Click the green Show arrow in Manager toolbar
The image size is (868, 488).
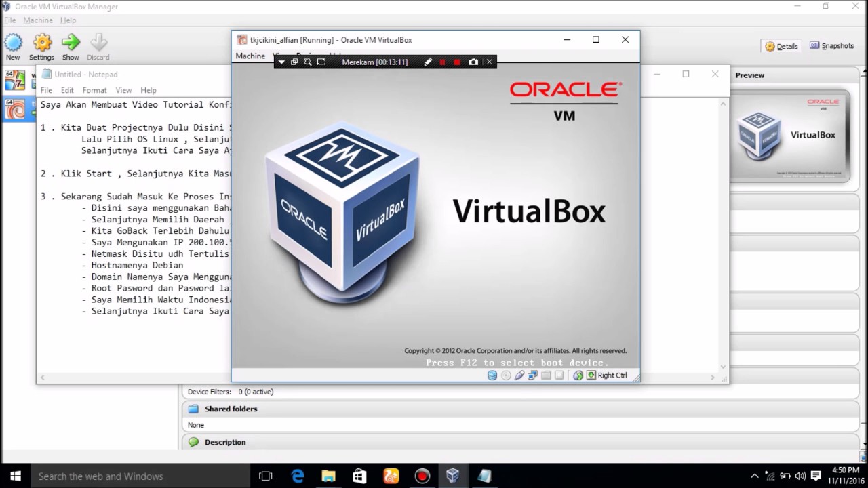71,42
